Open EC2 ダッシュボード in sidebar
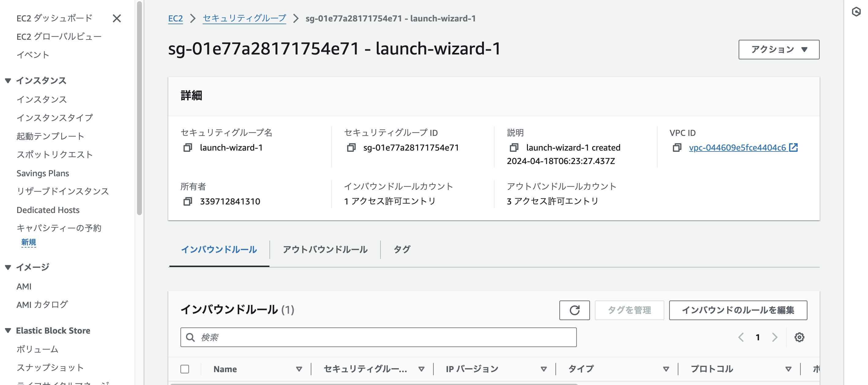Viewport: 868px width, 385px height. point(54,18)
